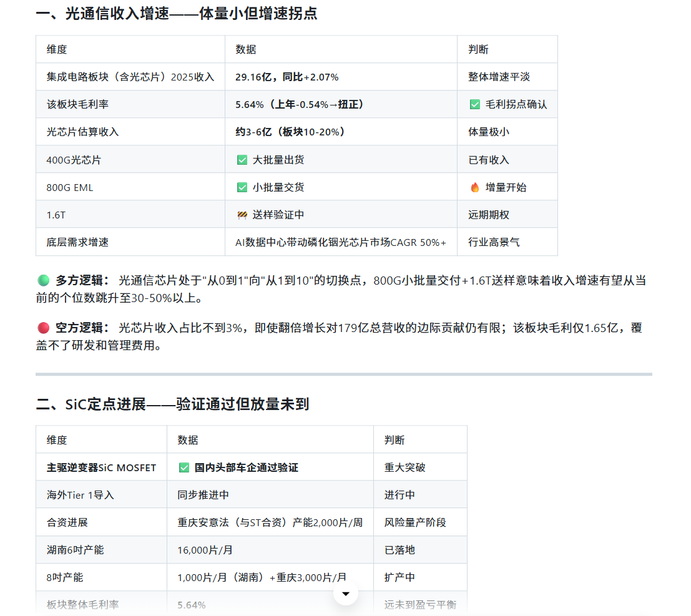This screenshot has width=691, height=616.
Task: Click cell 远未到盈亏平衡
Action: (x=420, y=604)
